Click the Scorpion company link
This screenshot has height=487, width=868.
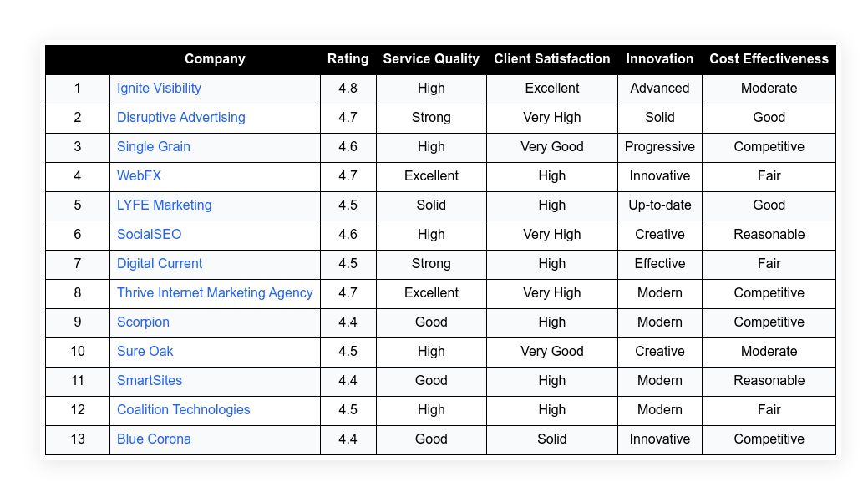pyautogui.click(x=143, y=322)
